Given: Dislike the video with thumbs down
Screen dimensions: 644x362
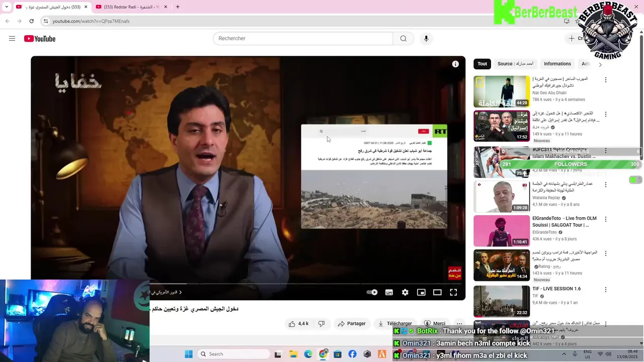Looking at the screenshot, I should pos(321,324).
